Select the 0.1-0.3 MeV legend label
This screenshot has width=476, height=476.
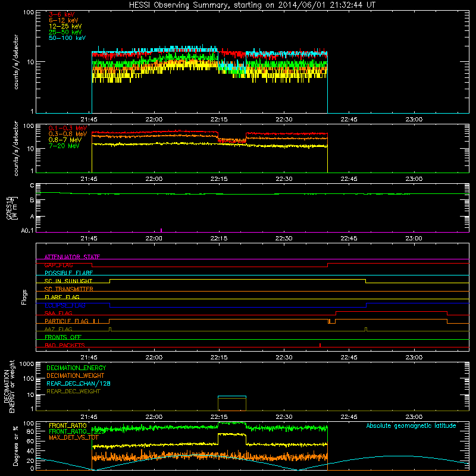tap(68, 128)
